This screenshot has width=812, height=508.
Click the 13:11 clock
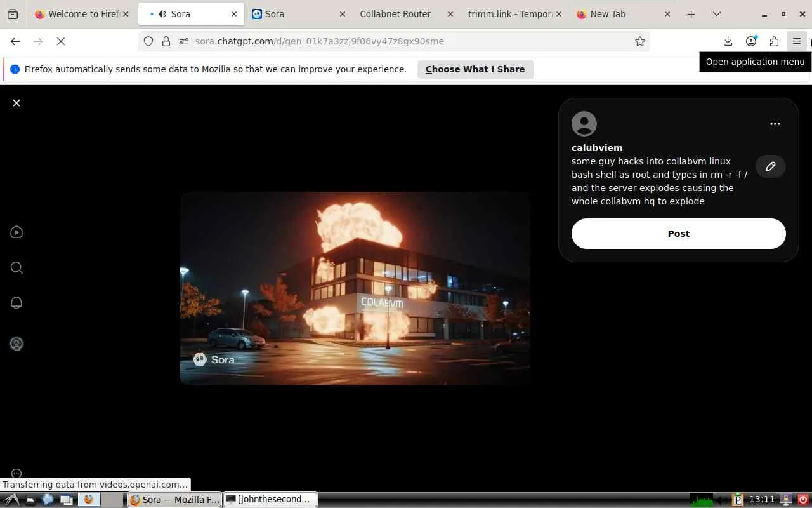click(x=761, y=500)
